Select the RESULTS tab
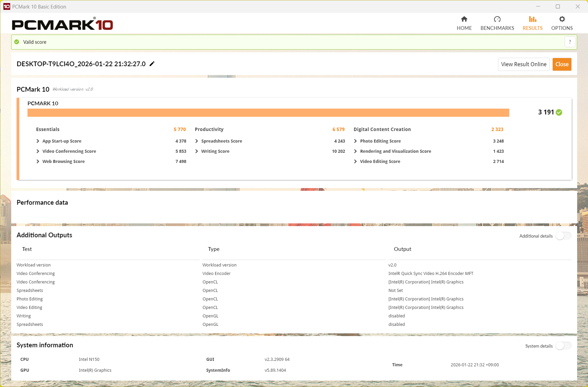Image resolution: width=588 pixels, height=387 pixels. point(533,23)
